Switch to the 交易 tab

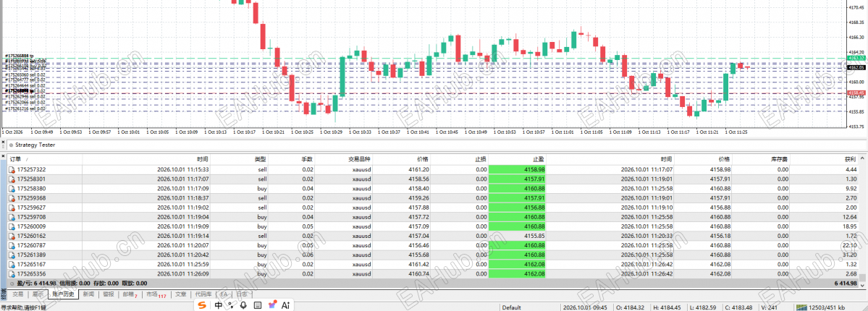[x=18, y=294]
